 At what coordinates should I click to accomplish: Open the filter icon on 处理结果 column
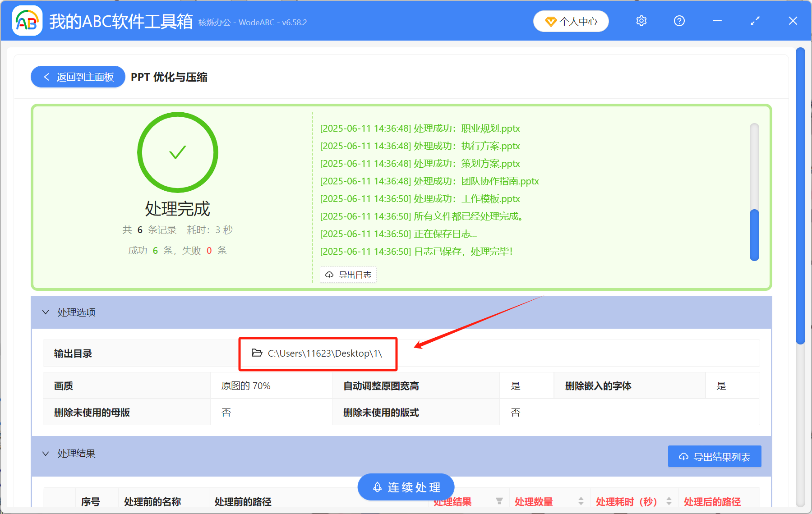(x=499, y=501)
